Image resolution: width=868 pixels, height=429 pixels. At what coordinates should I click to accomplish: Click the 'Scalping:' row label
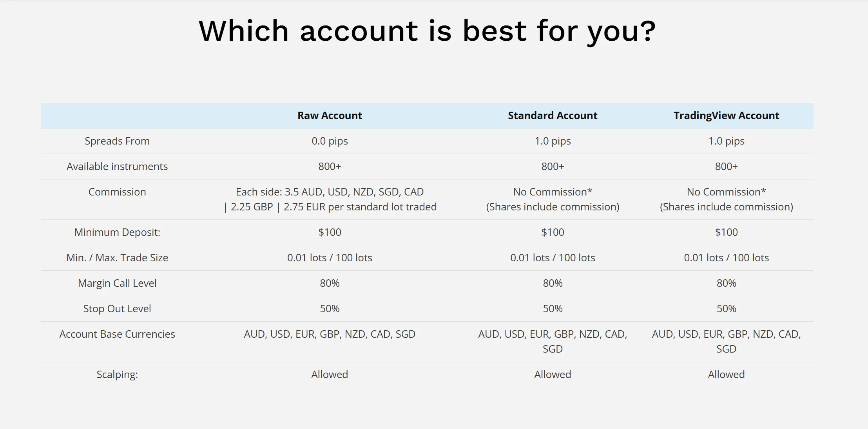pos(117,375)
